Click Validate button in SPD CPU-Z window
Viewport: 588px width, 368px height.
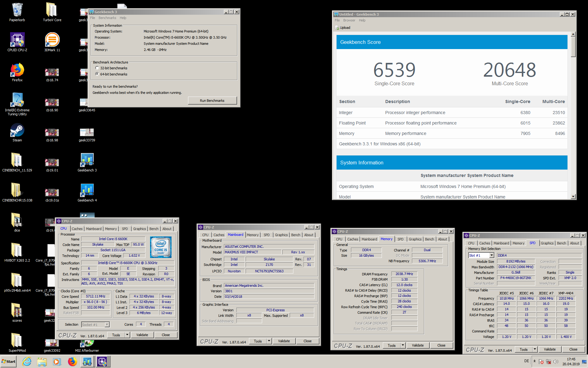550,349
